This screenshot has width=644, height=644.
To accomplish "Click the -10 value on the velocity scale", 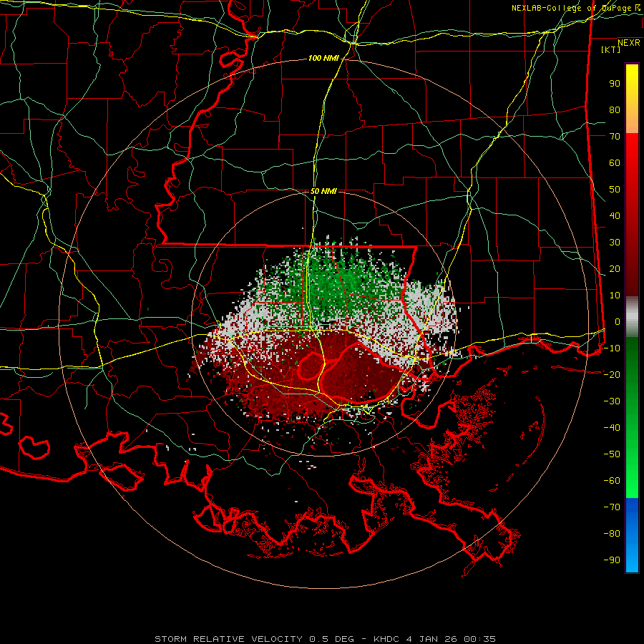I will tap(612, 348).
